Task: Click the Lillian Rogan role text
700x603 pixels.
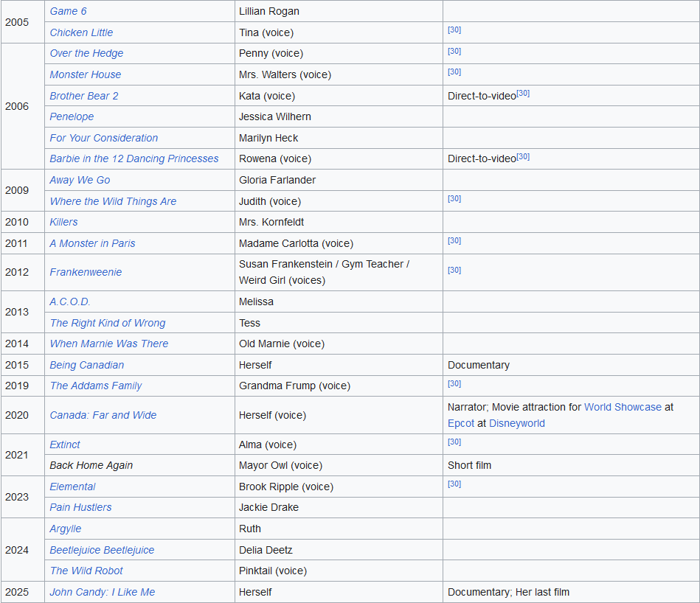Action: click(x=268, y=11)
